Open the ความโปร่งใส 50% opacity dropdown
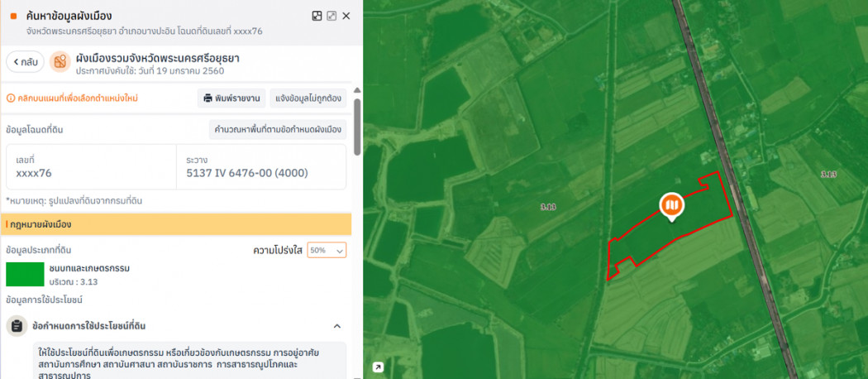Viewport: 868px width, 379px height. click(327, 250)
